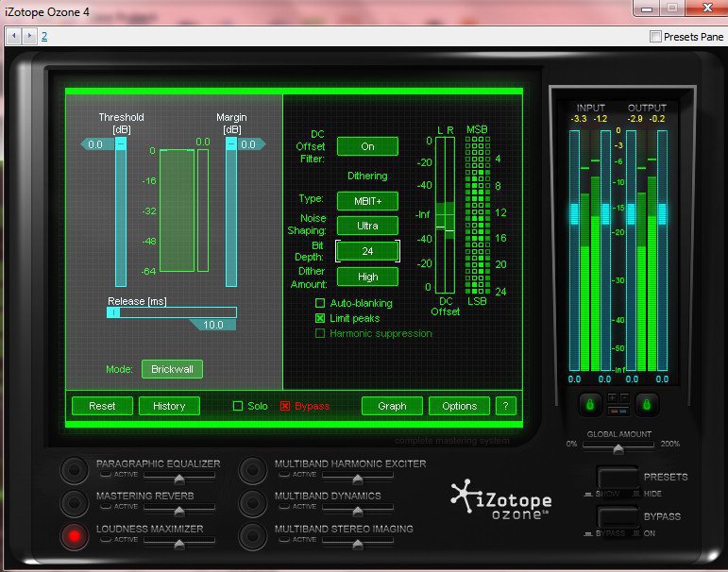Open help with the question mark button
The height and width of the screenshot is (572, 728).
point(505,406)
